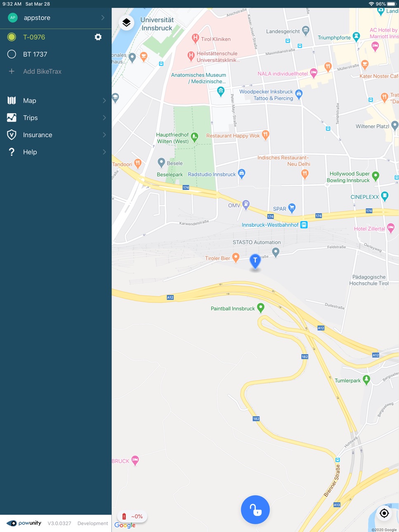Select the Wiltener Platzl marker

point(395,125)
